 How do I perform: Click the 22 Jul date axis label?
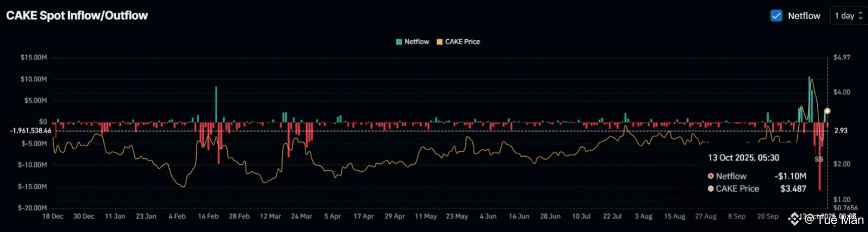pos(612,216)
